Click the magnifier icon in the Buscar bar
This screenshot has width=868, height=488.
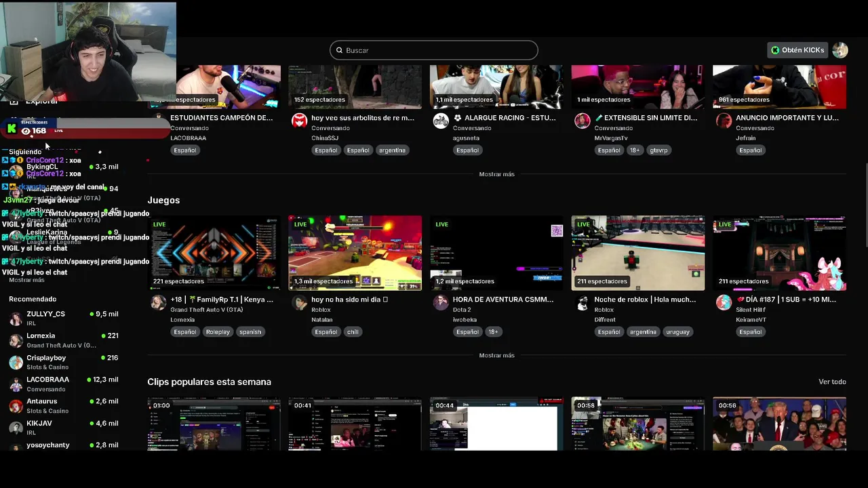point(340,50)
